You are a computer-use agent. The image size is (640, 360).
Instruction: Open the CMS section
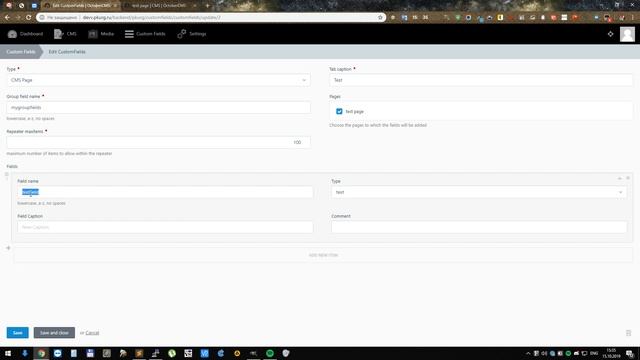(x=65, y=34)
